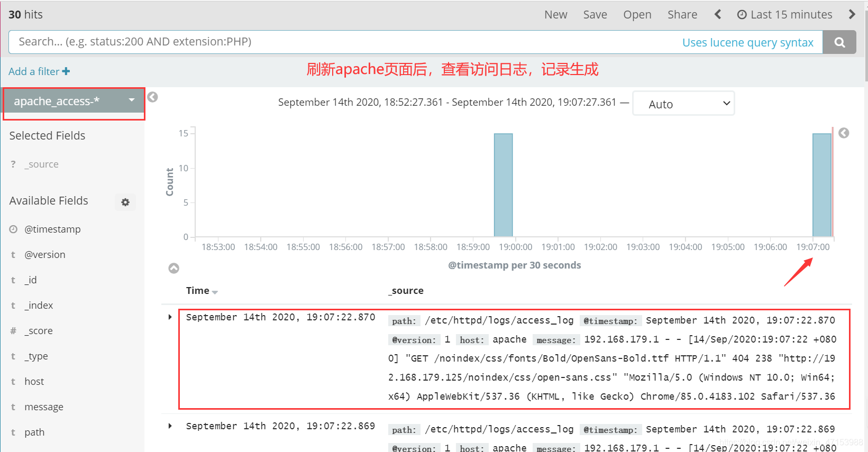Sort by Time column arrow
Screen dimensions: 868x452
[x=215, y=292]
